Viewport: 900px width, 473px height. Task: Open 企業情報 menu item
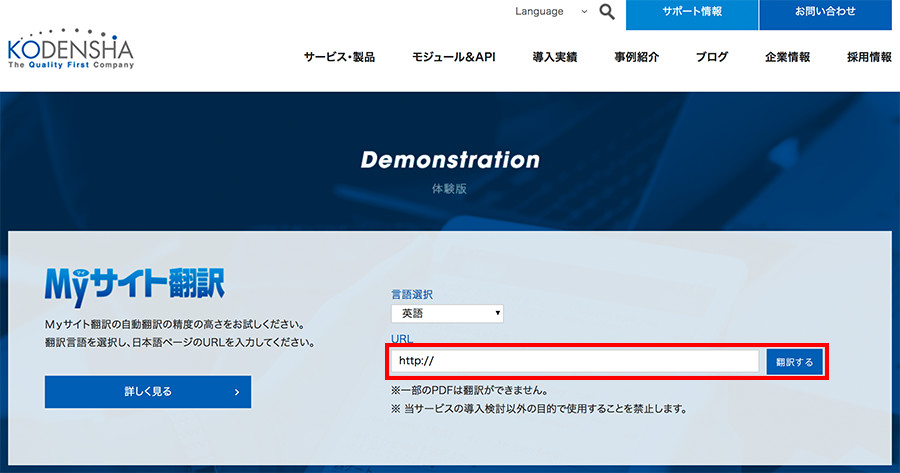click(x=788, y=57)
